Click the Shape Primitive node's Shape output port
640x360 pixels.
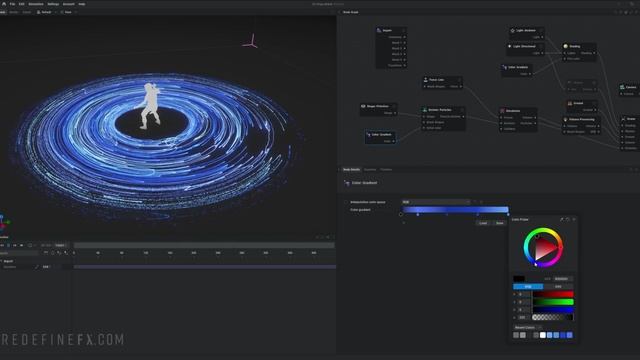395,113
